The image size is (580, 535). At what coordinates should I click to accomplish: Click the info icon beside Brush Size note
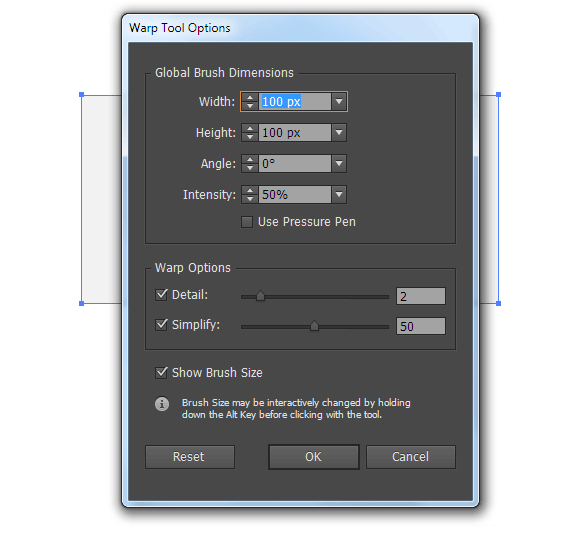point(162,404)
